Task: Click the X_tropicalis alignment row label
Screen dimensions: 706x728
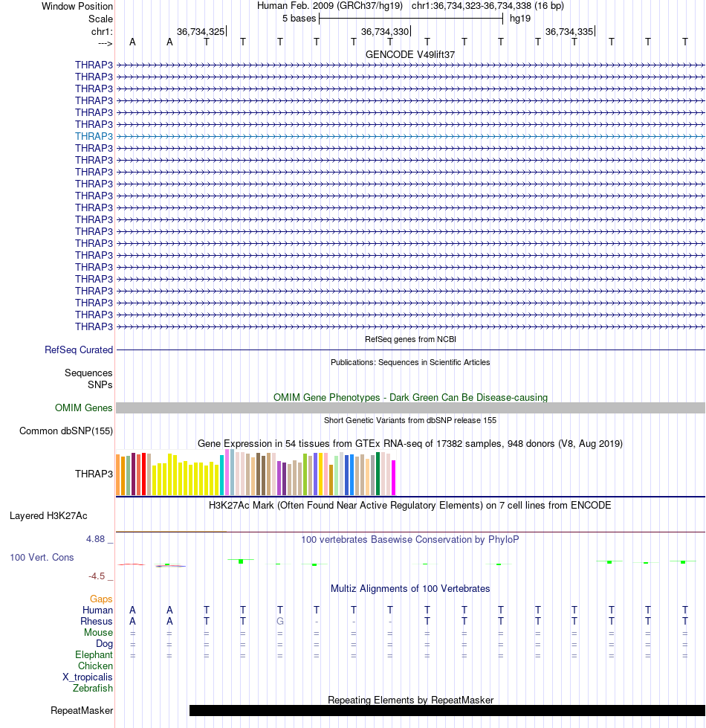Action: 88,677
